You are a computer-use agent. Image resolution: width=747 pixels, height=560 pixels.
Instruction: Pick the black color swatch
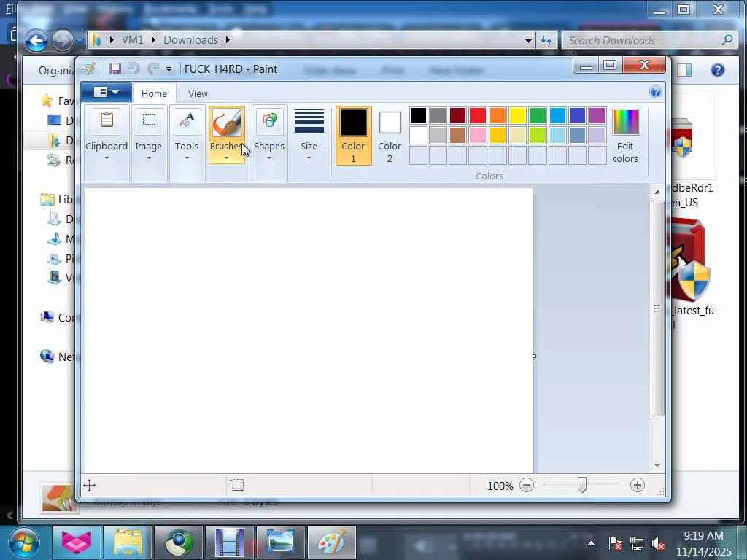pyautogui.click(x=418, y=116)
